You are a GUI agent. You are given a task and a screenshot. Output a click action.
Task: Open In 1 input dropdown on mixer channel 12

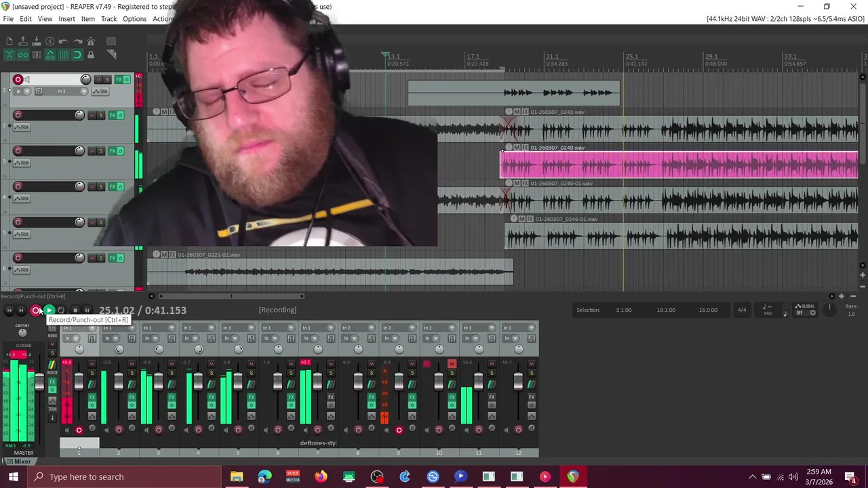518,328
